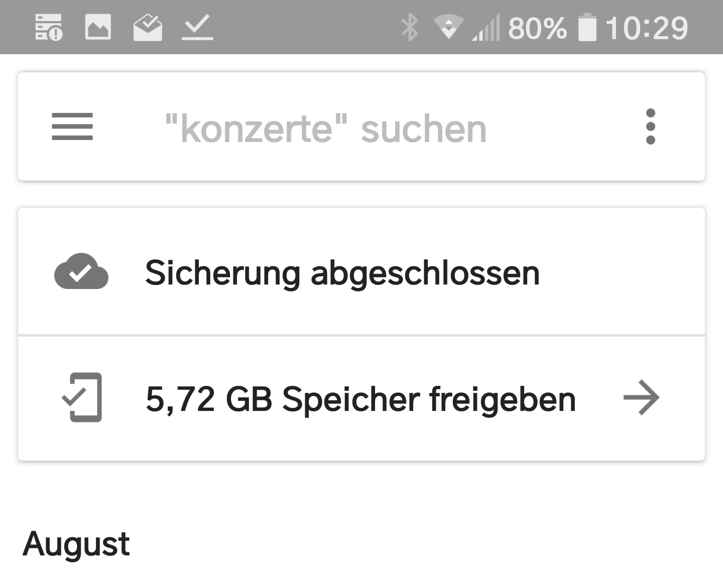The height and width of the screenshot is (588, 723).
Task: Tap the cellular signal strength icon
Action: (x=486, y=28)
